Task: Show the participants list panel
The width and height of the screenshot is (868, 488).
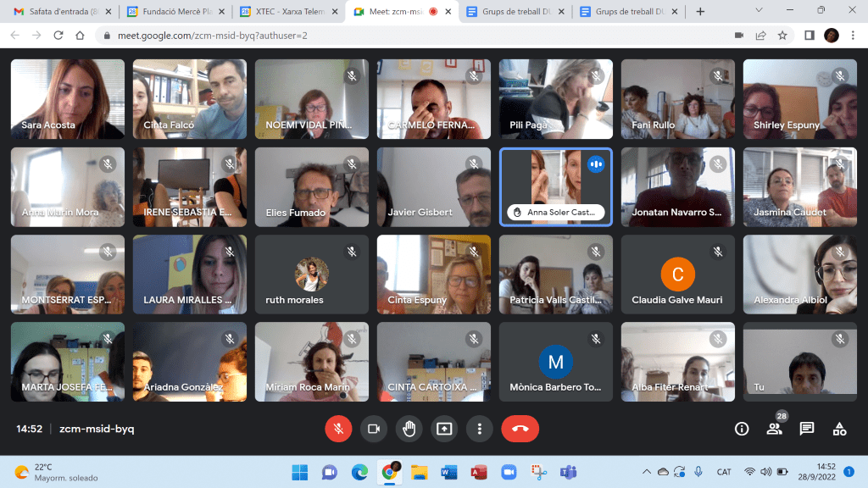Action: coord(774,429)
